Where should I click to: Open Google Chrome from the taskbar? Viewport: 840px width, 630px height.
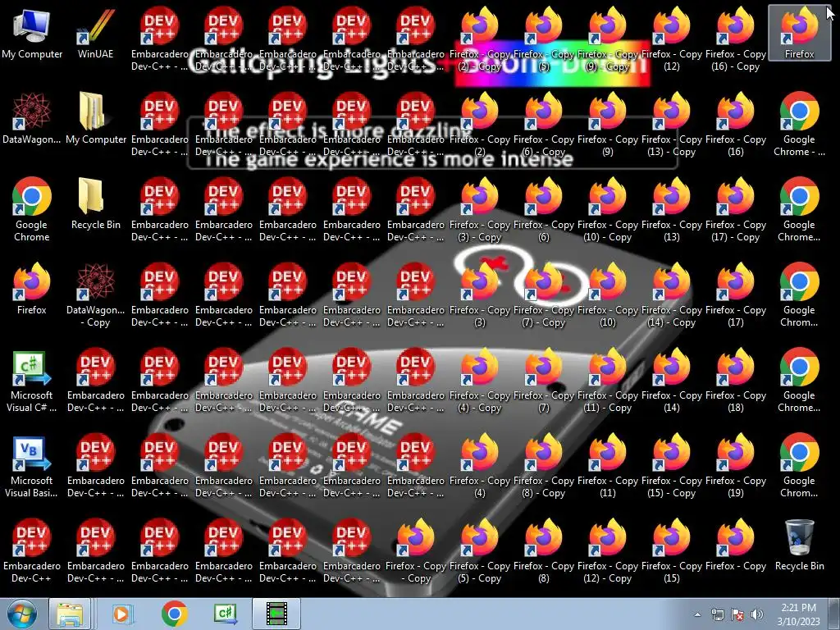tap(174, 614)
